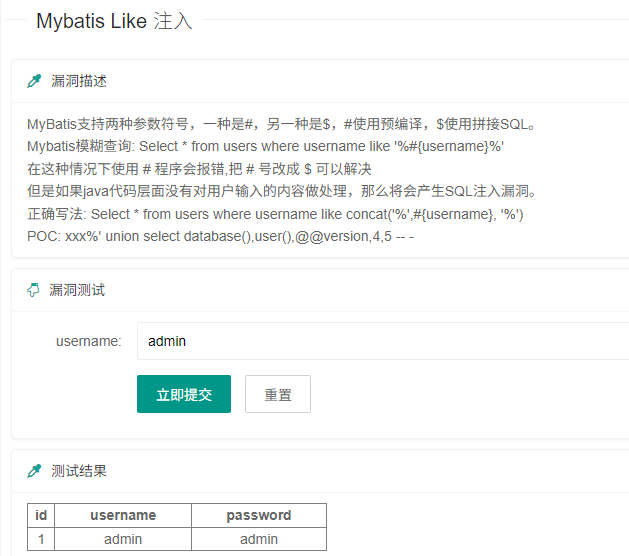629x556 pixels.
Task: Click the password column header in results table
Action: click(x=258, y=515)
